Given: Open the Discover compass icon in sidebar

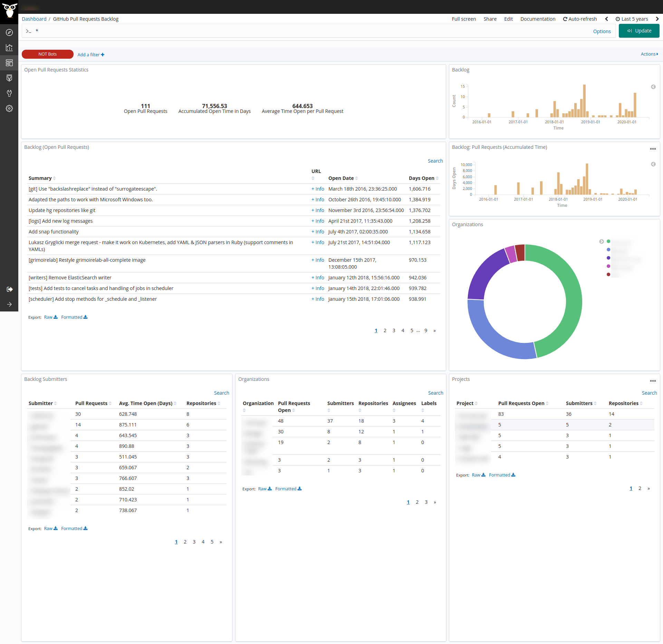Looking at the screenshot, I should [9, 32].
